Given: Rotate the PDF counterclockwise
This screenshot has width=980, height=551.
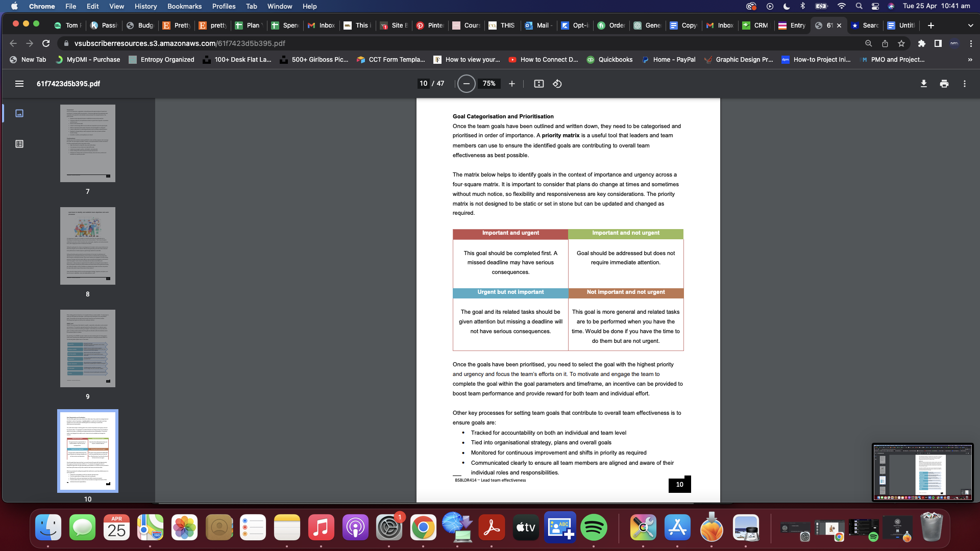Looking at the screenshot, I should point(557,84).
